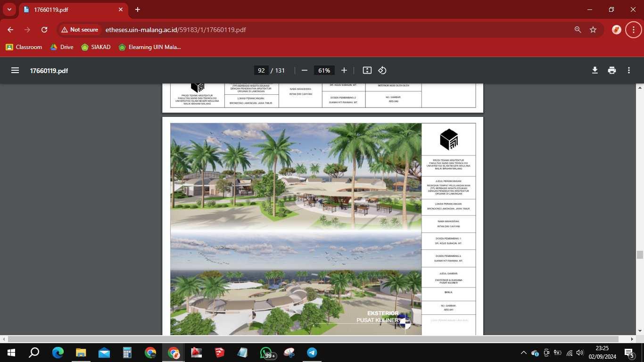Open Windows taskbar search
The image size is (644, 362).
(x=34, y=353)
